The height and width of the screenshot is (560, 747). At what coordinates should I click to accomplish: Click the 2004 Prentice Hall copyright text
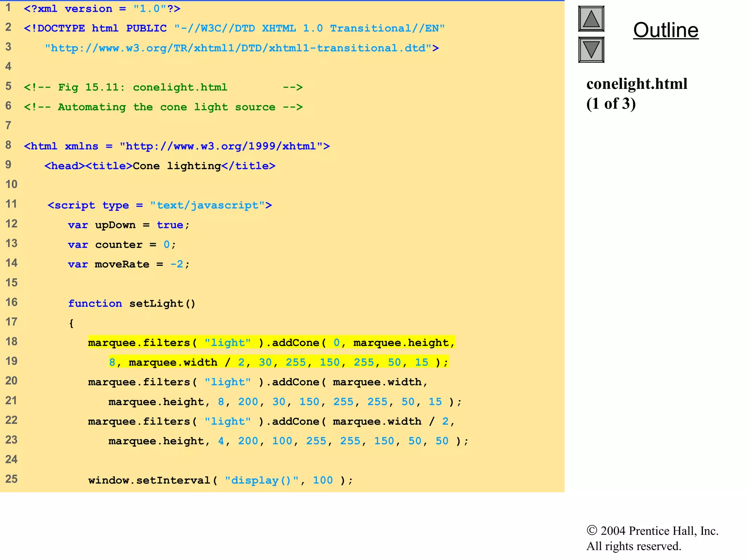tap(652, 538)
